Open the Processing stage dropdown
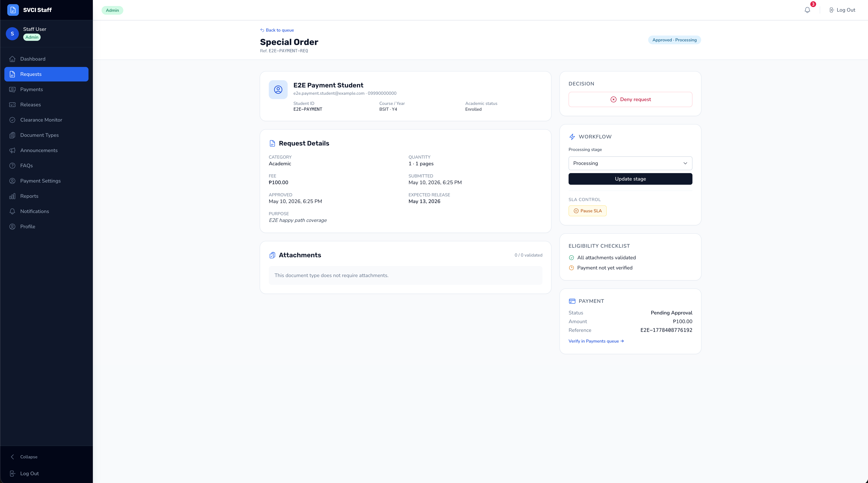The image size is (868, 483). point(630,163)
